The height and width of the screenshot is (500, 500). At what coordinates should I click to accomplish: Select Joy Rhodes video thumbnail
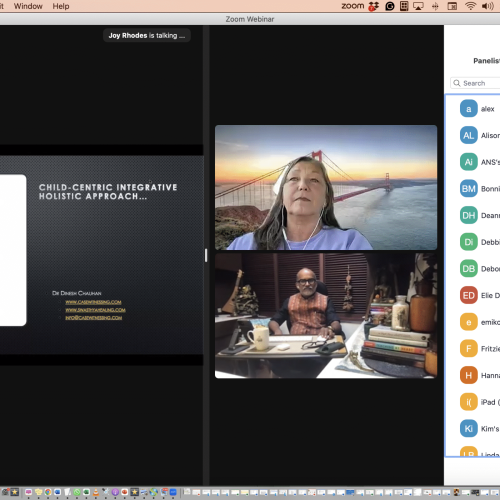pyautogui.click(x=326, y=187)
